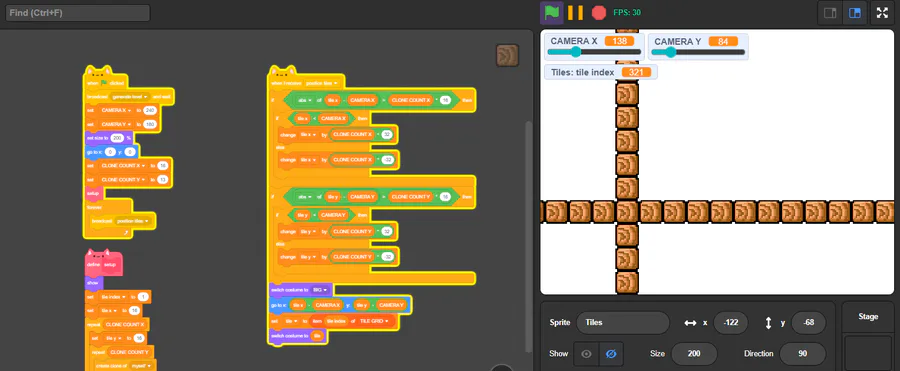Open the 'generate level' broadcast dropdown
Viewport: 900px width, 371px height.
coord(130,97)
